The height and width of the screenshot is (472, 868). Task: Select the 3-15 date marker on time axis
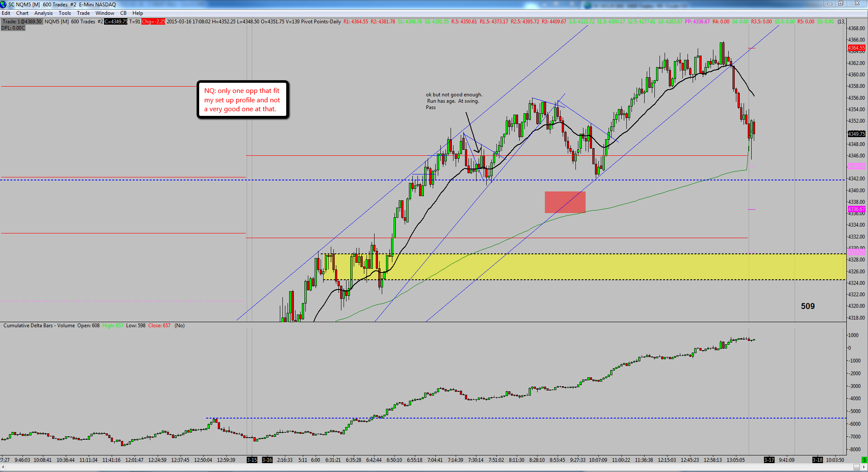[x=252, y=460]
